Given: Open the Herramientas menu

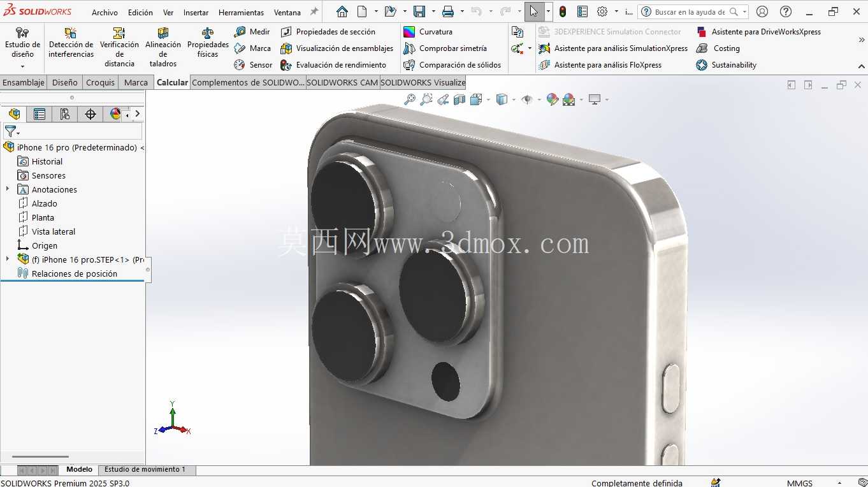Looking at the screenshot, I should point(241,12).
